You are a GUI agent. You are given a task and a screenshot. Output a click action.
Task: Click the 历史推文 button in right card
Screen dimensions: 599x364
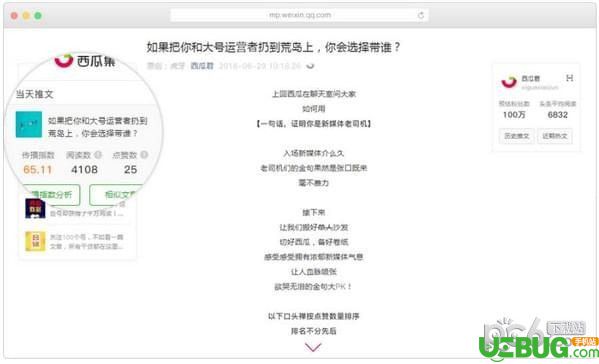click(516, 136)
